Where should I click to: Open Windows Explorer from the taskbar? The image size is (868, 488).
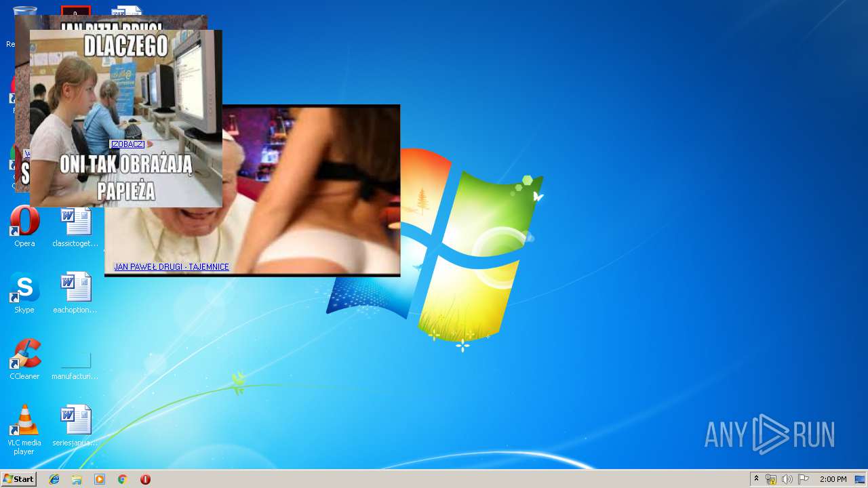pyautogui.click(x=77, y=479)
